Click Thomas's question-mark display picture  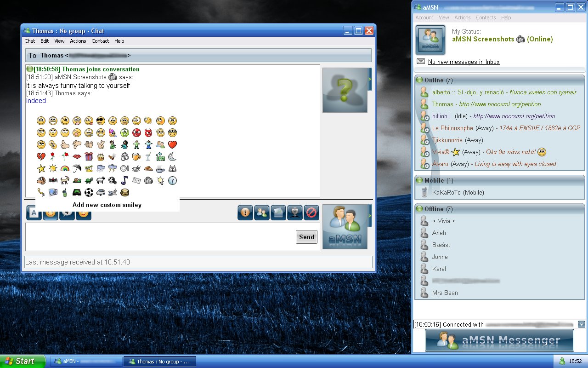click(x=345, y=90)
